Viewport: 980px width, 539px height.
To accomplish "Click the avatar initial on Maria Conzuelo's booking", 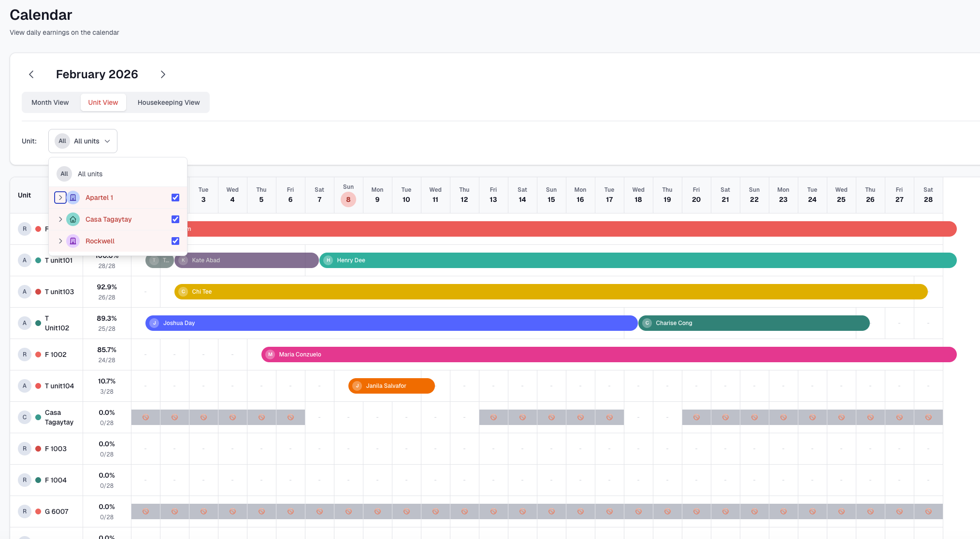I will [270, 354].
